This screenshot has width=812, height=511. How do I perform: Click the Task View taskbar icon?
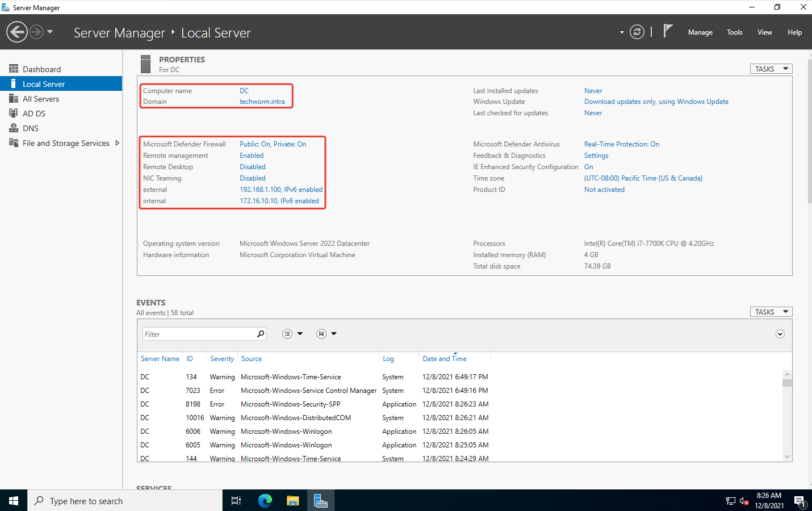pyautogui.click(x=236, y=500)
